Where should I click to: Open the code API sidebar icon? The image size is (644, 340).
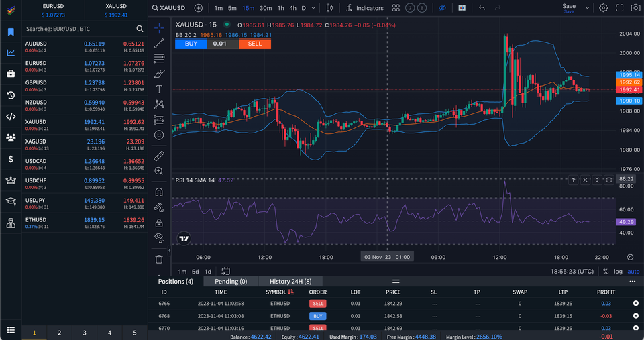[11, 117]
